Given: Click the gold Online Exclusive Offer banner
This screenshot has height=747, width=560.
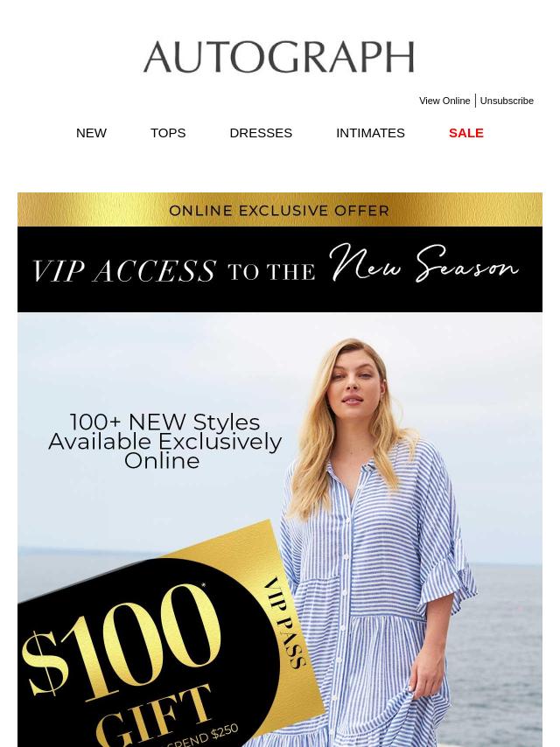Looking at the screenshot, I should click(280, 210).
